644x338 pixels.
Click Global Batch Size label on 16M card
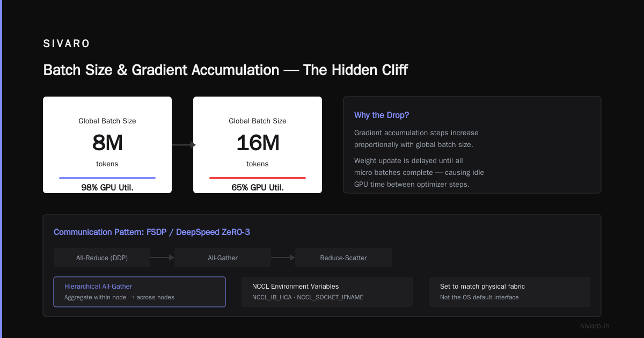[258, 121]
